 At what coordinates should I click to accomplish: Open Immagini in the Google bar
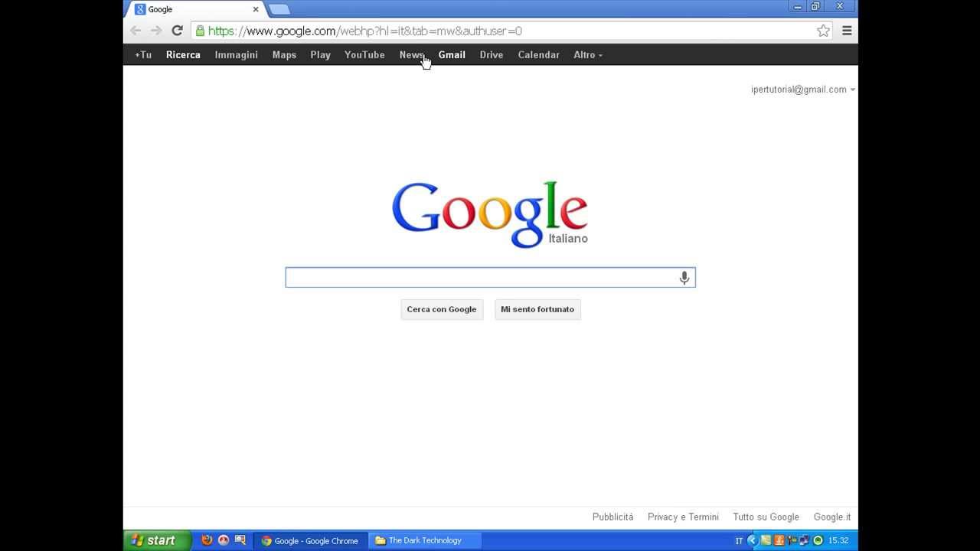click(x=236, y=55)
